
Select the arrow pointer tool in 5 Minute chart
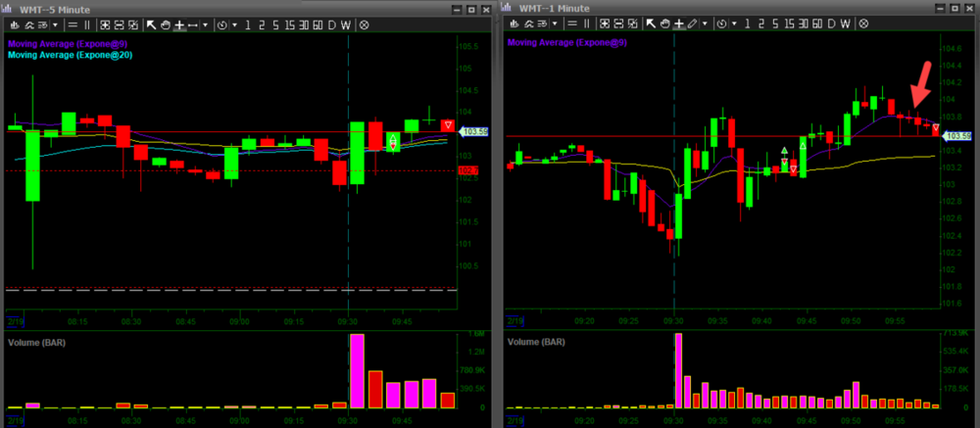click(x=152, y=24)
